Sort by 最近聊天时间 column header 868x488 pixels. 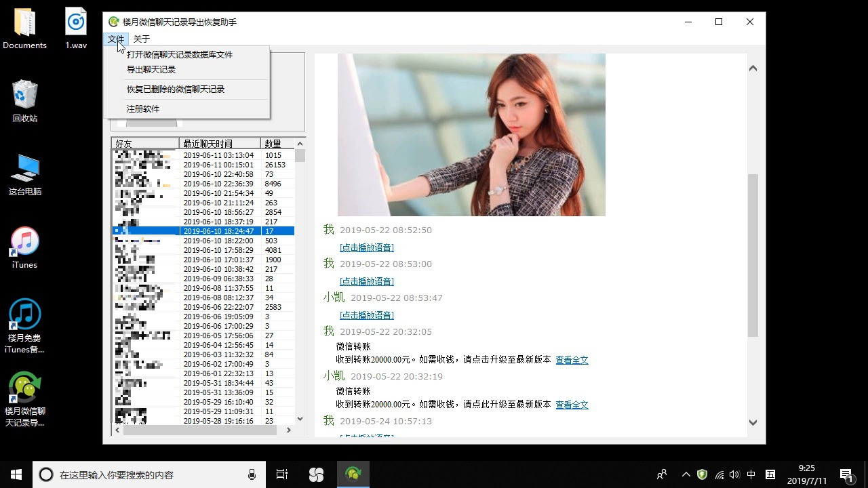point(220,144)
